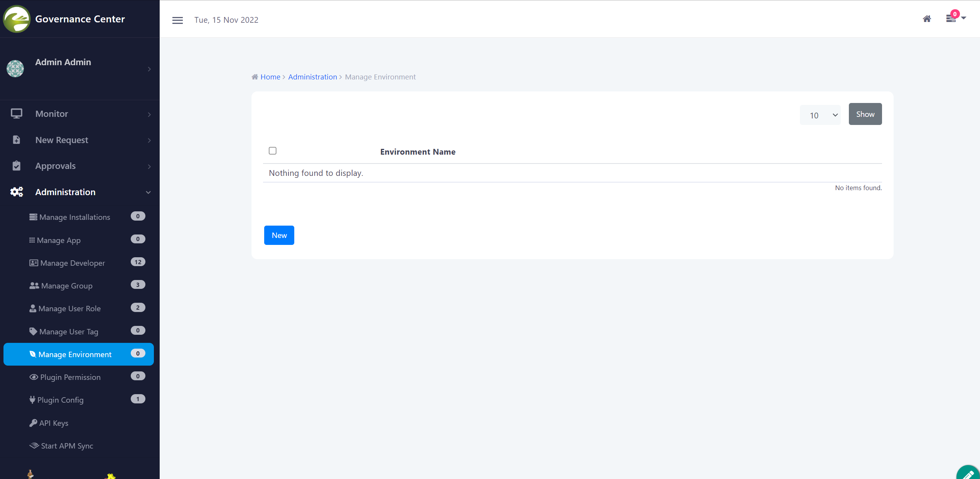
Task: Go to Home via breadcrumb link
Action: coord(270,77)
